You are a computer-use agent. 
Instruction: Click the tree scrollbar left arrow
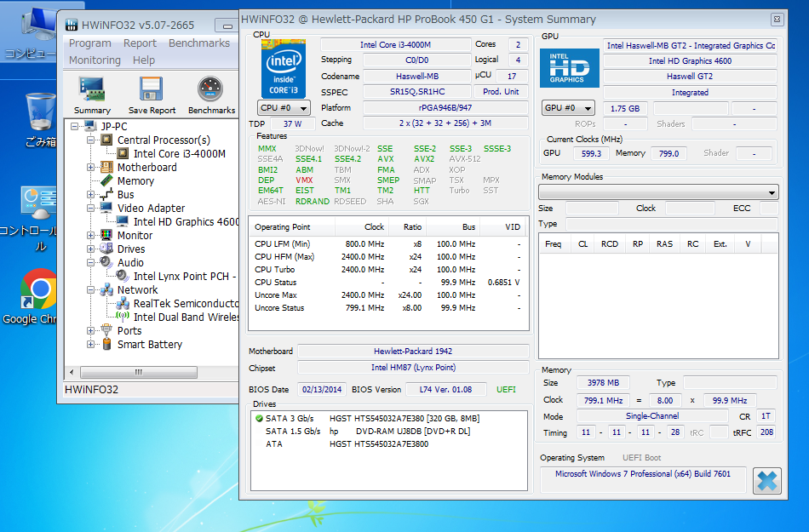(x=72, y=372)
